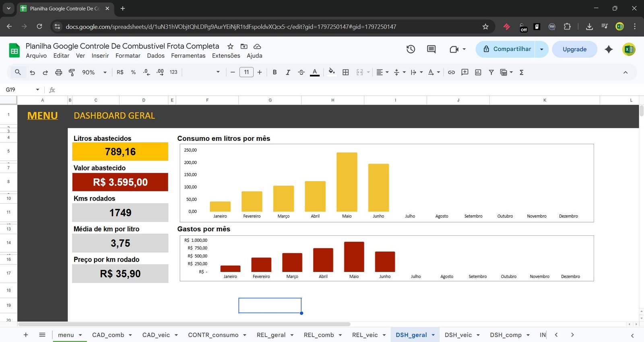Create a filter
The width and height of the screenshot is (644, 342).
(x=491, y=72)
